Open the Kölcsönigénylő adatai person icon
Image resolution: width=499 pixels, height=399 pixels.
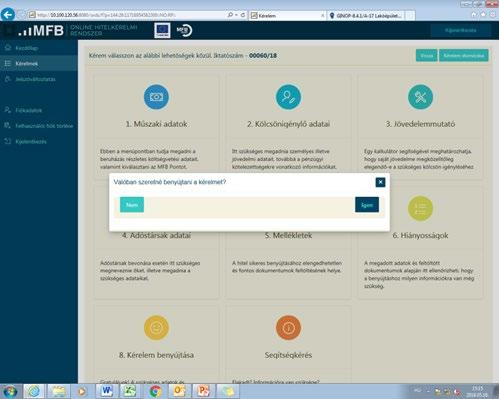tap(288, 97)
